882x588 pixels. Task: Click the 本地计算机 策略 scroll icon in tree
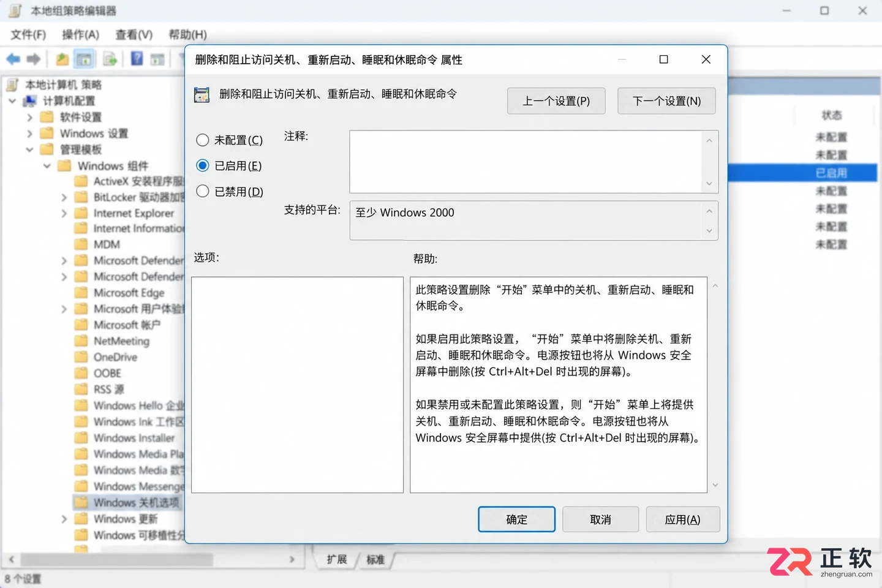(13, 85)
